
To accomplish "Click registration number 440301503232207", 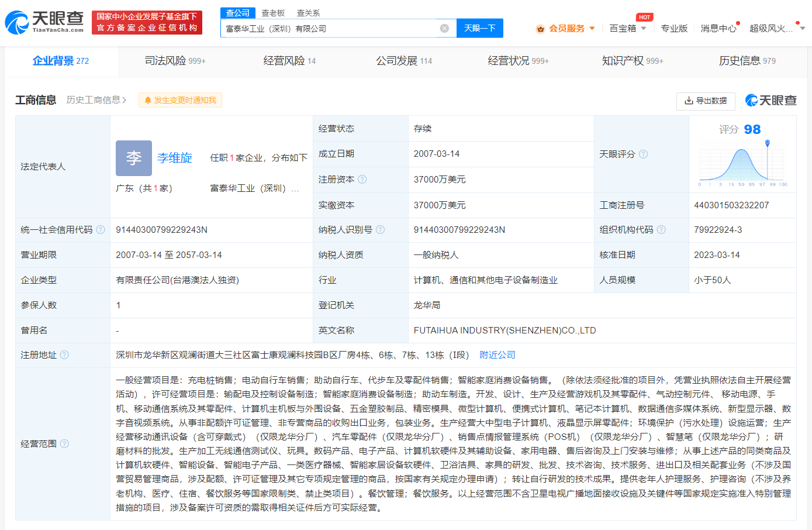I will point(731,205).
